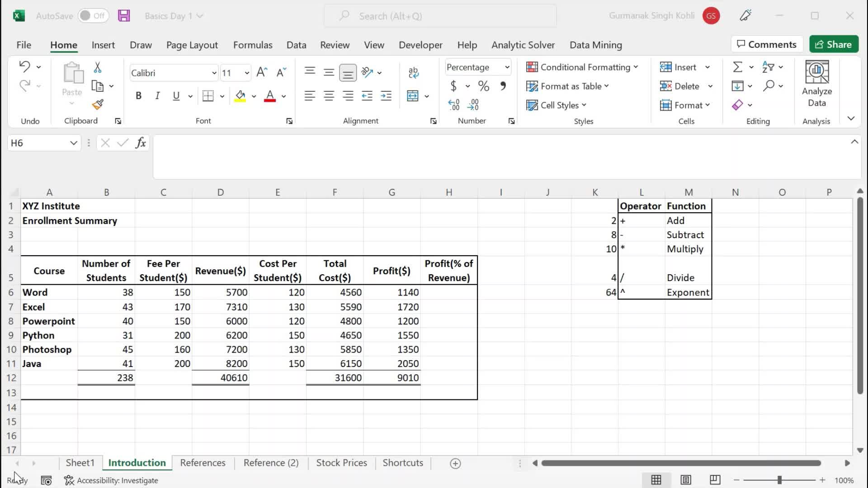The height and width of the screenshot is (488, 868).
Task: Click the Decrease Font Size icon
Action: pos(281,72)
